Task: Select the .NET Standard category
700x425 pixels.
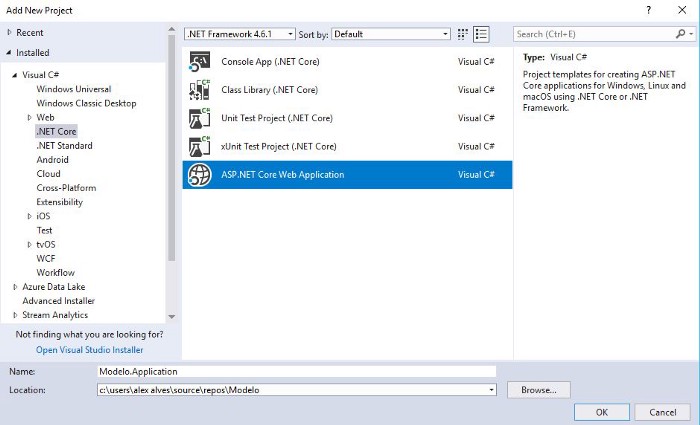Action: [x=64, y=146]
